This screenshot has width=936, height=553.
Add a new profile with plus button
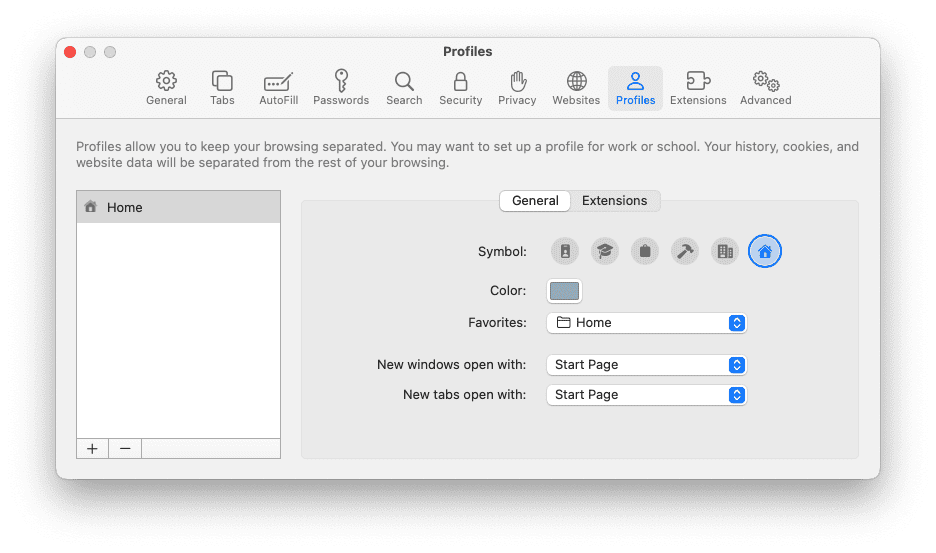92,449
